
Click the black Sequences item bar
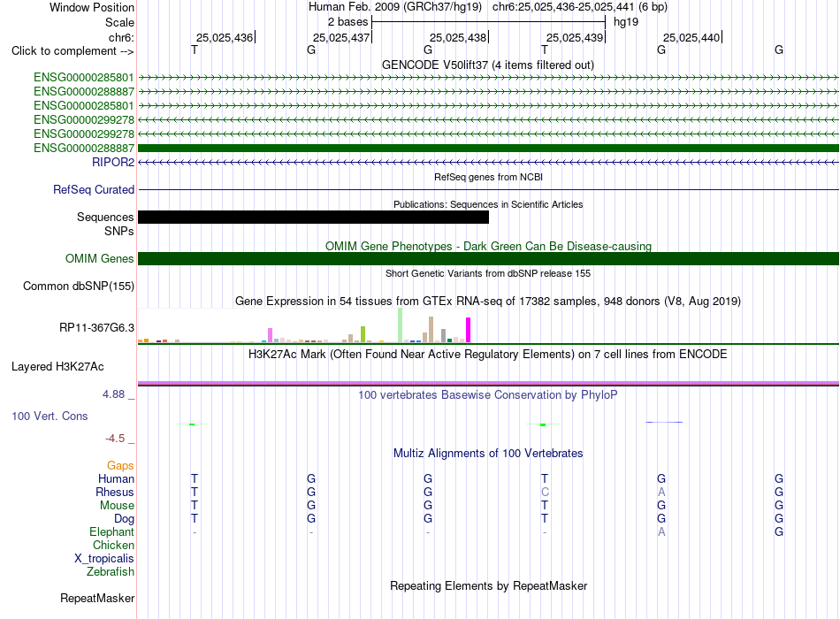pyautogui.click(x=313, y=217)
